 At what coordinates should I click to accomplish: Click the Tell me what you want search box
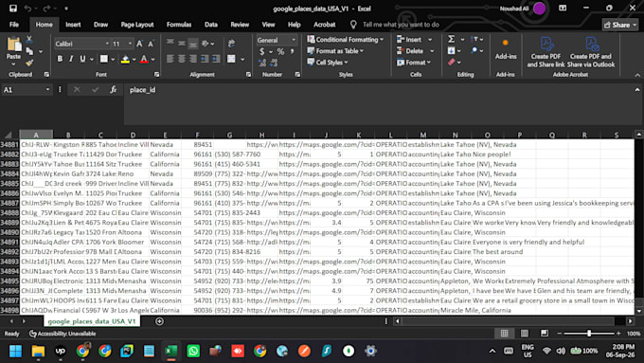401,25
